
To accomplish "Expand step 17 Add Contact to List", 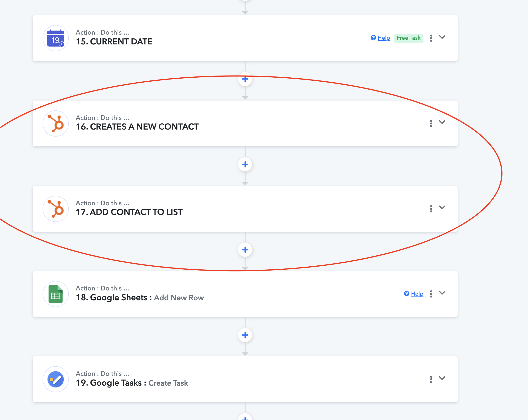I will click(442, 207).
